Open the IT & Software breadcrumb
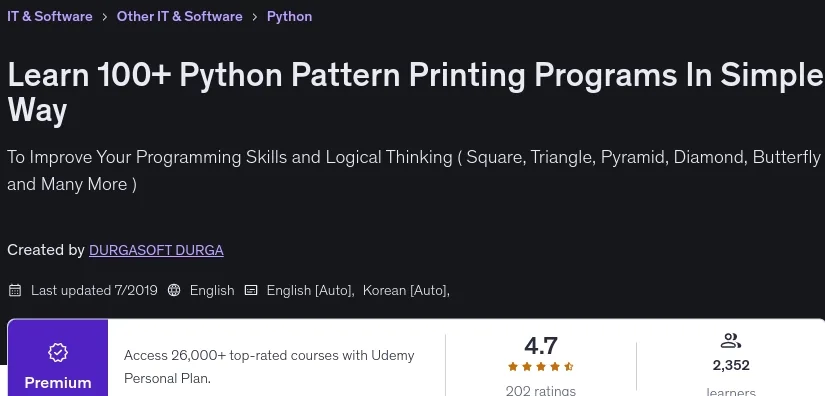The width and height of the screenshot is (825, 396). click(49, 16)
